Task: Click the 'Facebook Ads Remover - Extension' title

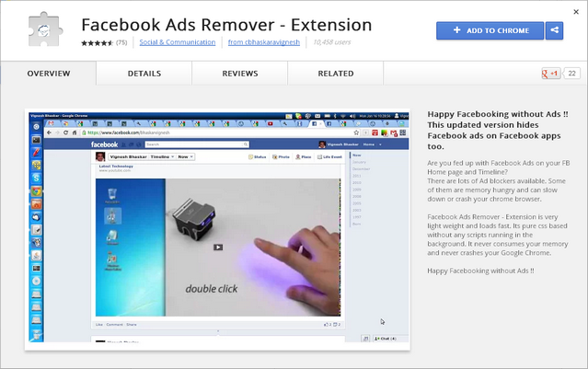Action: point(226,25)
